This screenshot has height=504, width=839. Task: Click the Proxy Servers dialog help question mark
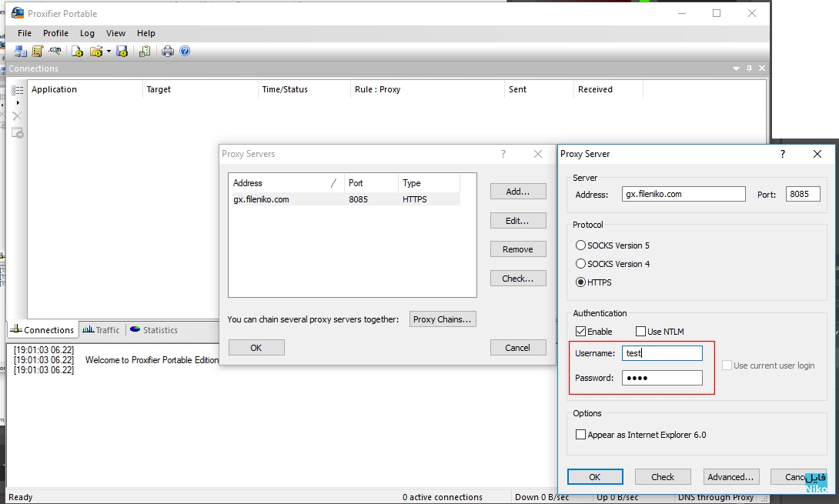(503, 154)
